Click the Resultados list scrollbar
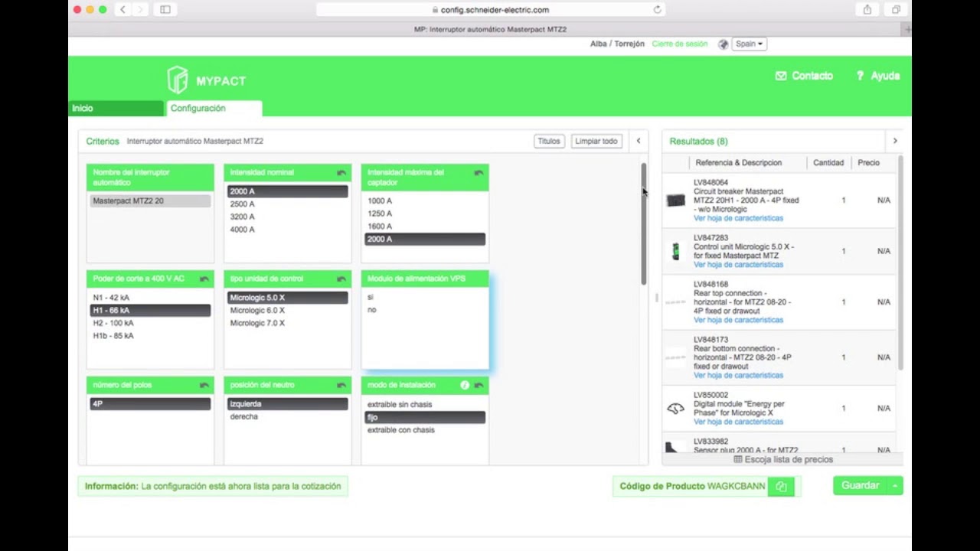This screenshot has width=980, height=551. pos(900,262)
